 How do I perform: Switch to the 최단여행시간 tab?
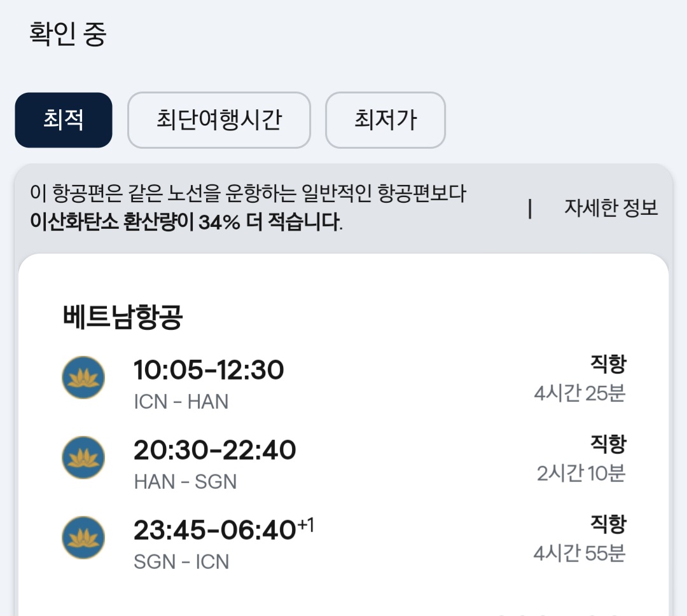pos(219,120)
